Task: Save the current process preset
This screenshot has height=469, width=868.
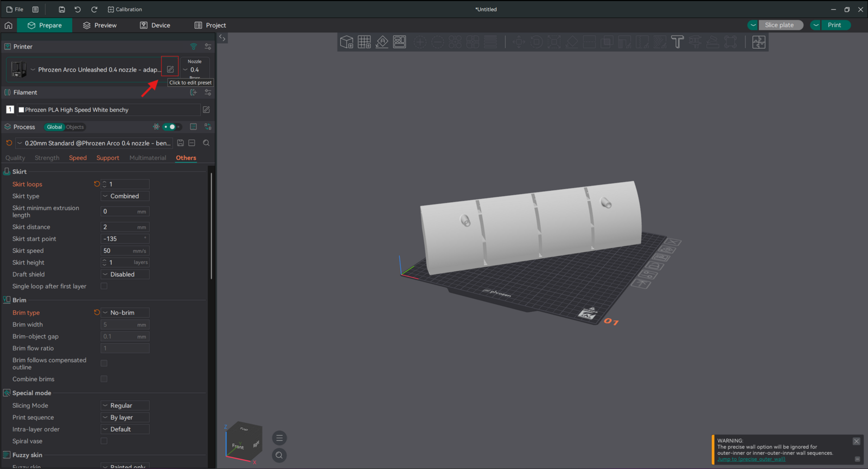Action: [x=181, y=143]
